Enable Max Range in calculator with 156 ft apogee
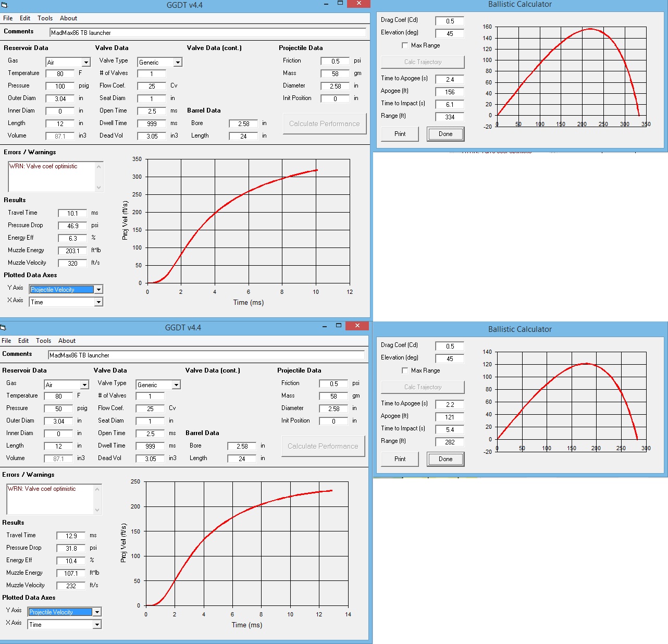The image size is (668, 644). 405,45
